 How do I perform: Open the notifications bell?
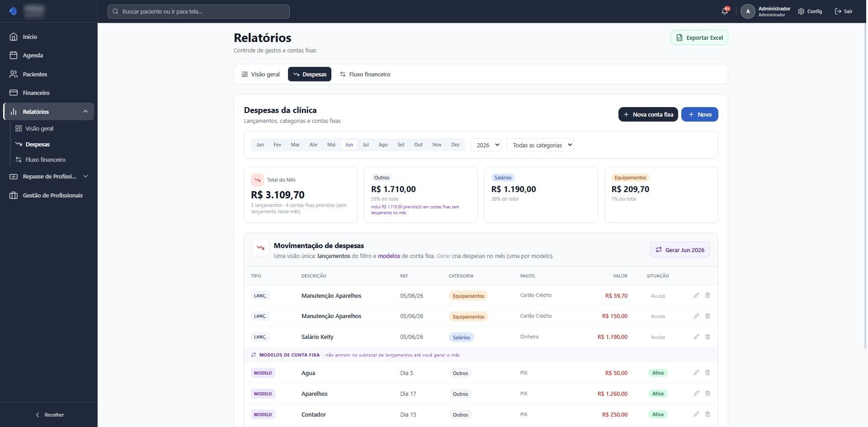pyautogui.click(x=725, y=11)
